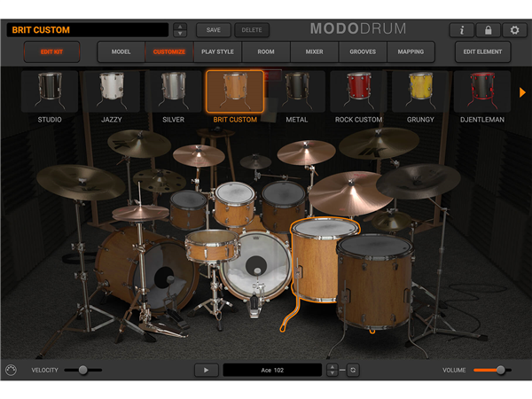This screenshot has height=399, width=532.
Task: Click the groove refresh loop icon
Action: click(x=353, y=370)
